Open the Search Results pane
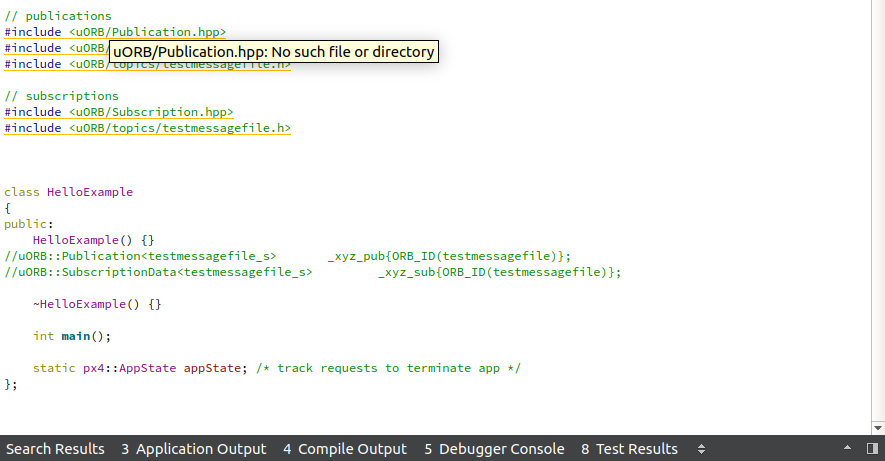Screen dimensions: 885x461 [55, 449]
